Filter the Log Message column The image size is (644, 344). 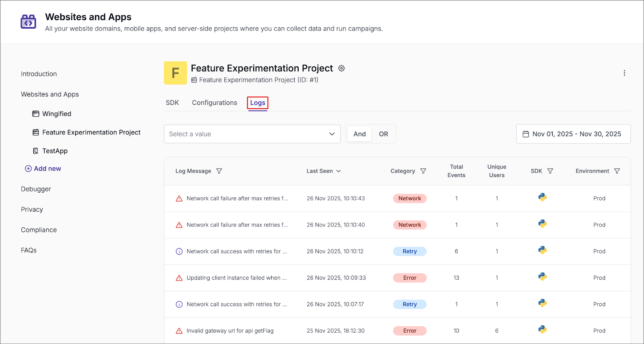[219, 171]
